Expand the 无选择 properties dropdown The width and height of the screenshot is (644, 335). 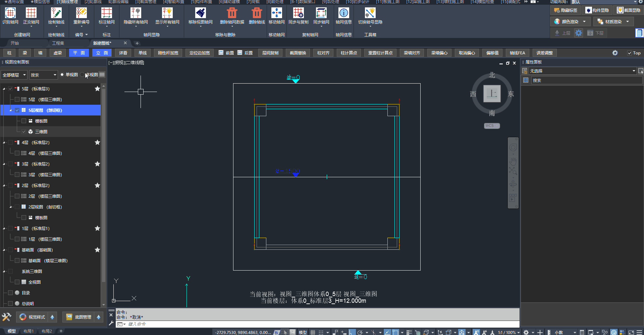pyautogui.click(x=634, y=71)
